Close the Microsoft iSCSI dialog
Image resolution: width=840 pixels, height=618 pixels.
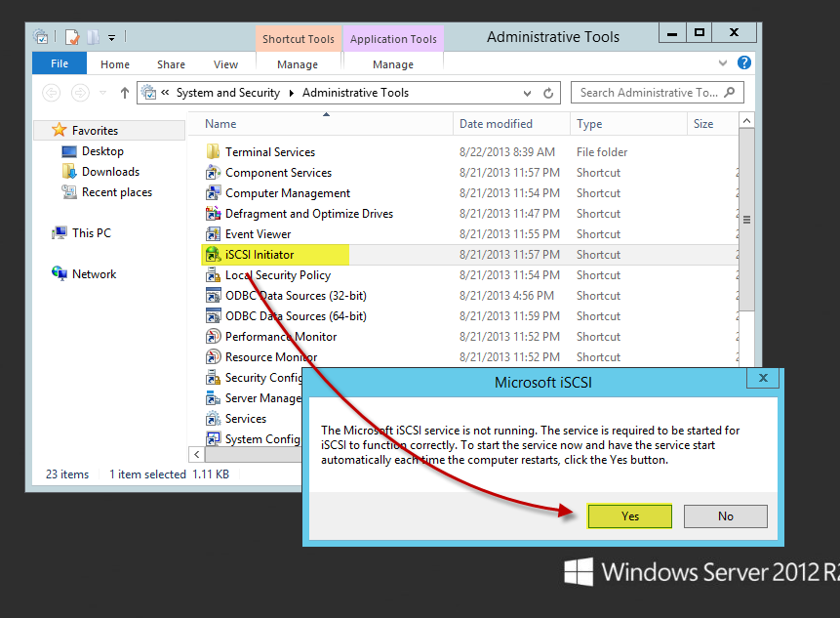(763, 378)
